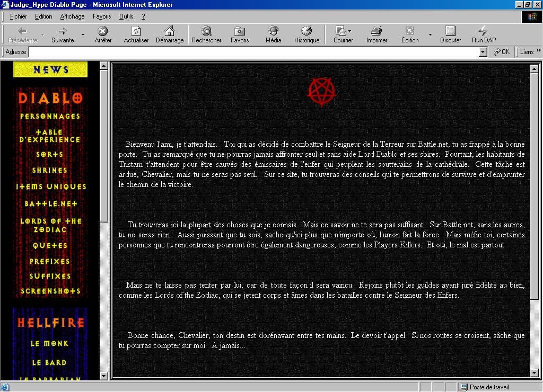The width and height of the screenshot is (543, 392).
Task: Refresh the page with Actualiser
Action: click(136, 34)
